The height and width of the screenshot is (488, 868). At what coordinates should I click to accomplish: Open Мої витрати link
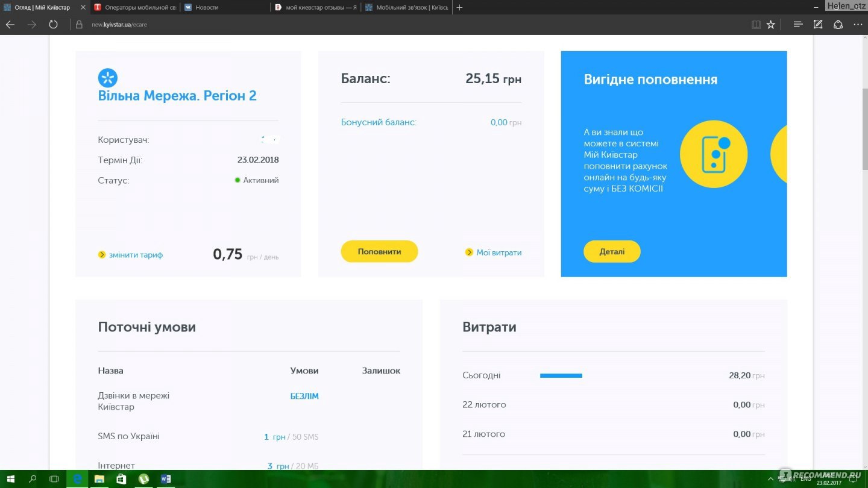[499, 252]
